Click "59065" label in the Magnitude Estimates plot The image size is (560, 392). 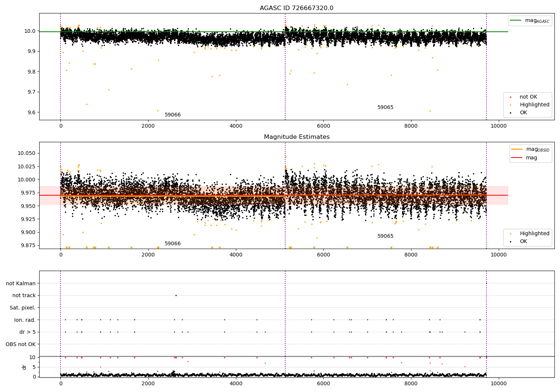pos(385,236)
